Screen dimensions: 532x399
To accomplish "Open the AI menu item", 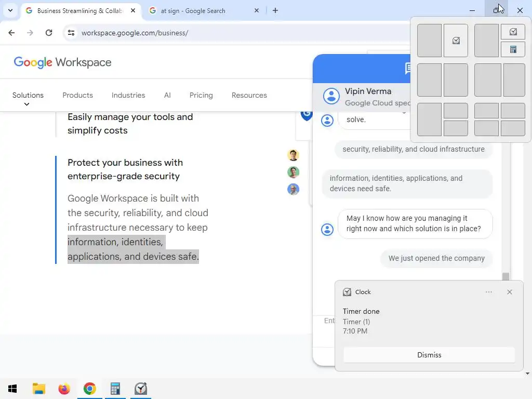I will pos(167,96).
